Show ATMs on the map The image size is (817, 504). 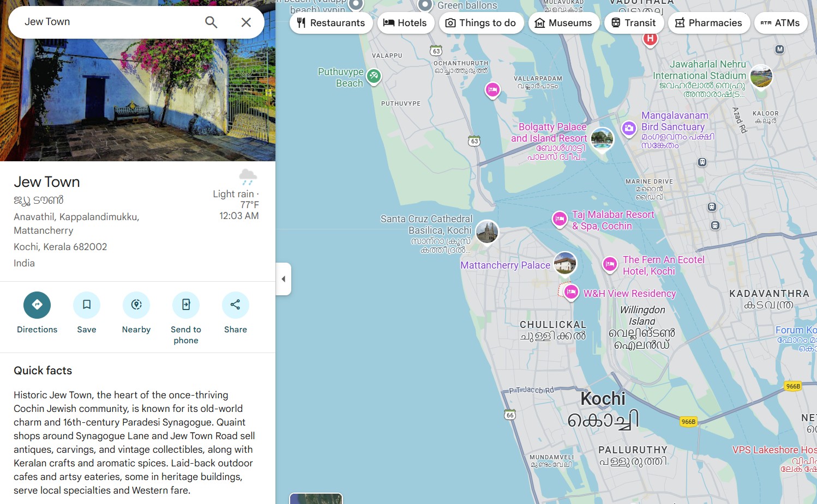pos(780,23)
